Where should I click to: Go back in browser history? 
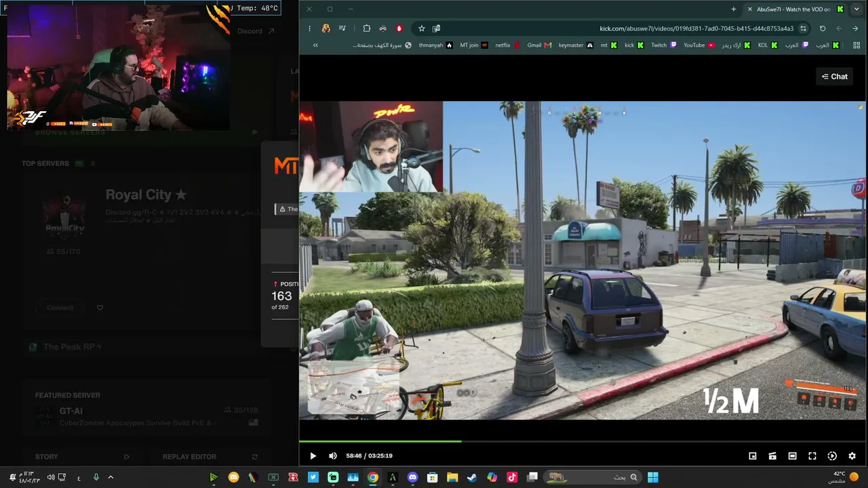pyautogui.click(x=855, y=28)
